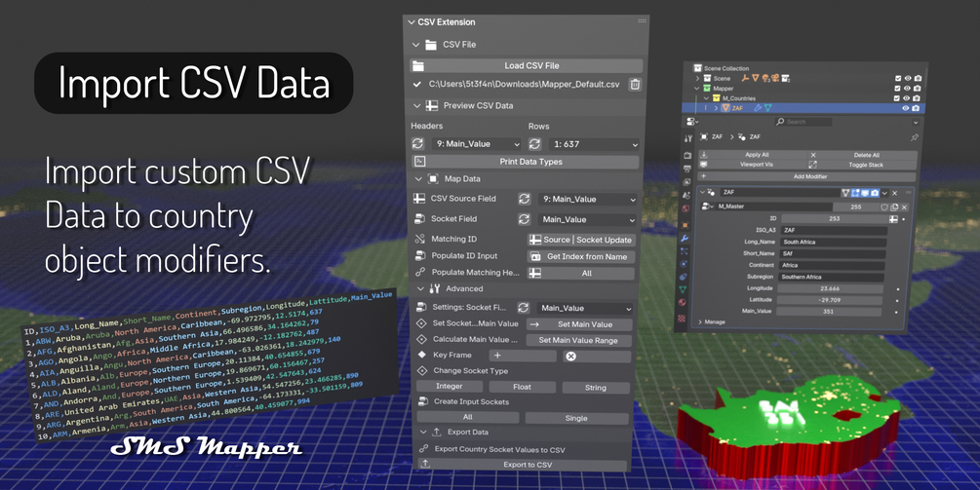Adjust the Longitude value slider
Screen dimensions: 980x490
pos(830,288)
